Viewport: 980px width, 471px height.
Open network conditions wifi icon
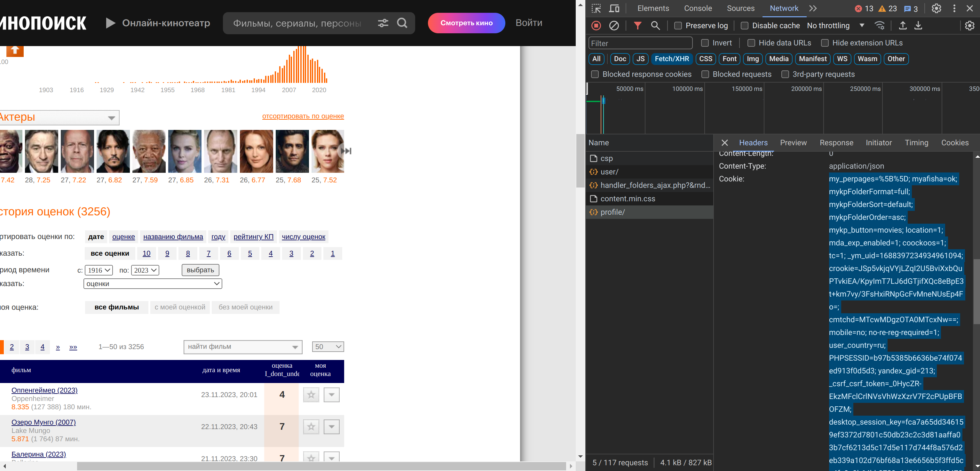[880, 26]
